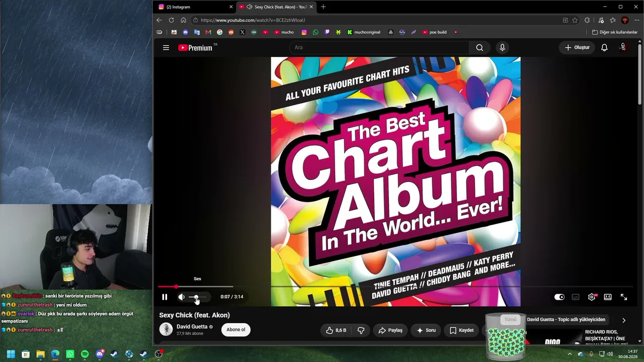Open the X bookmark

(x=243, y=32)
